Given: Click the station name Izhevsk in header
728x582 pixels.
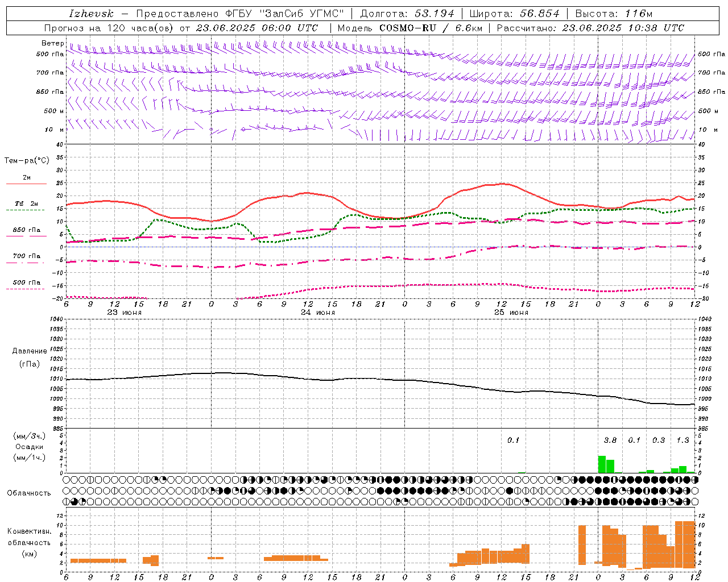Looking at the screenshot, I should click(x=91, y=14).
